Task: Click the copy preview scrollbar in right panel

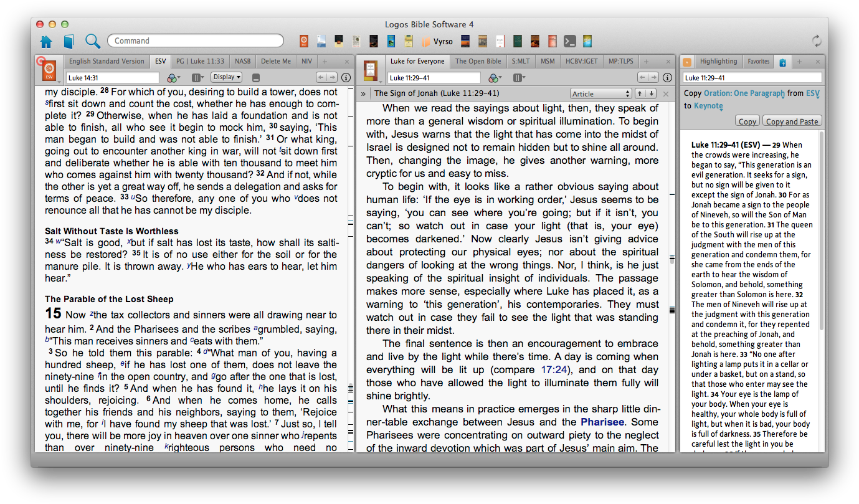Action: pyautogui.click(x=821, y=231)
